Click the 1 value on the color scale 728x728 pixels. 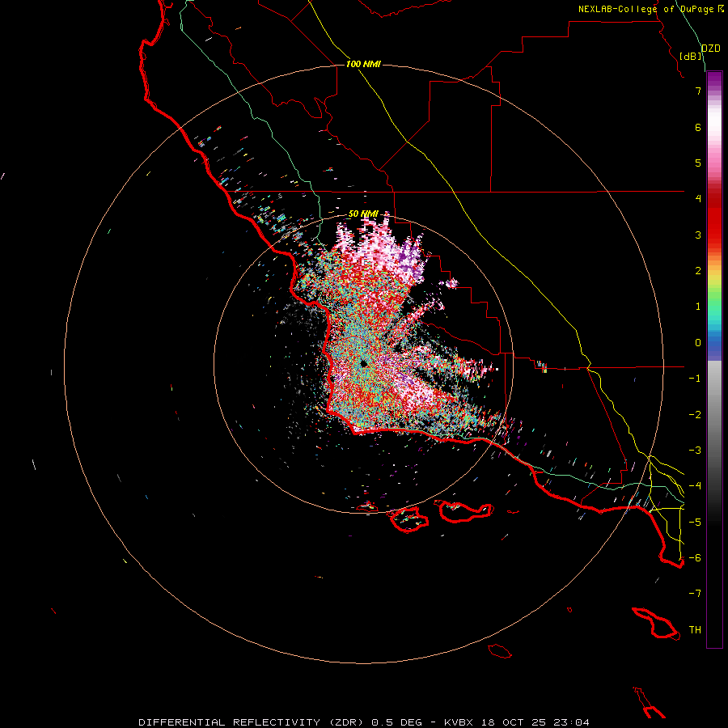coord(698,307)
